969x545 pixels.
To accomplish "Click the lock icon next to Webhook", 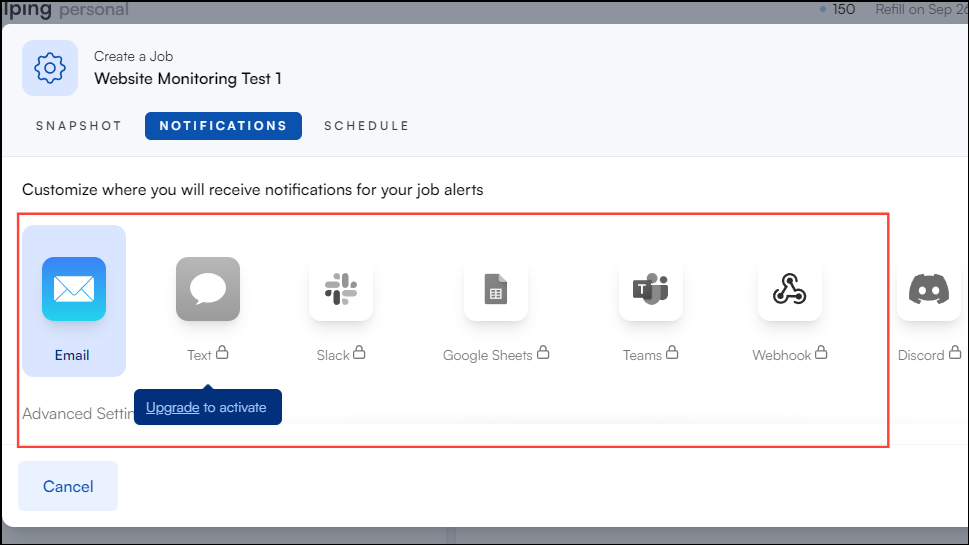I will click(821, 353).
